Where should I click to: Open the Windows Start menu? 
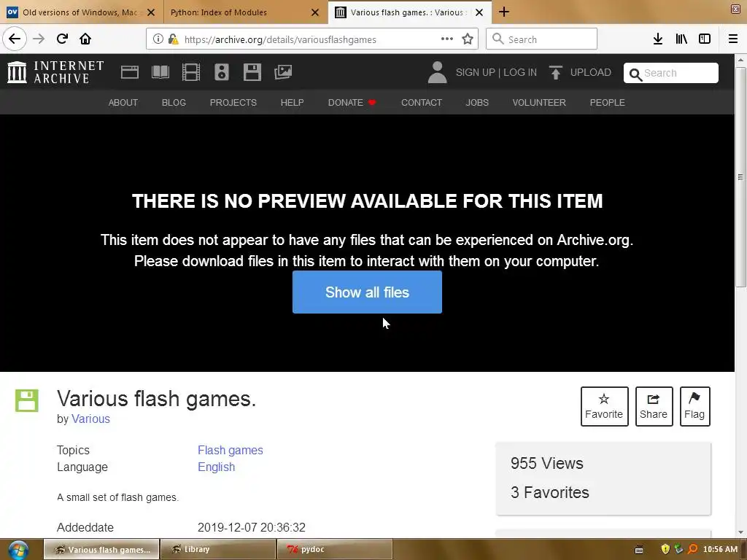(18, 550)
